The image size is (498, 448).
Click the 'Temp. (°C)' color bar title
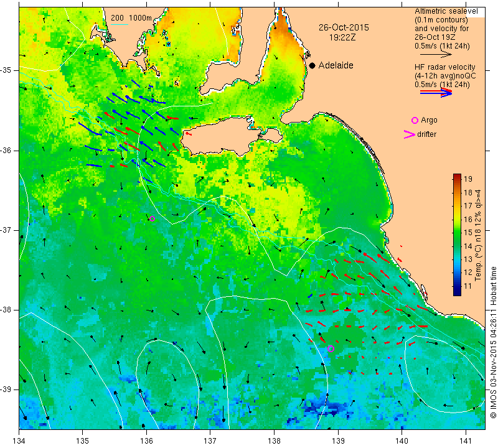[x=478, y=262]
